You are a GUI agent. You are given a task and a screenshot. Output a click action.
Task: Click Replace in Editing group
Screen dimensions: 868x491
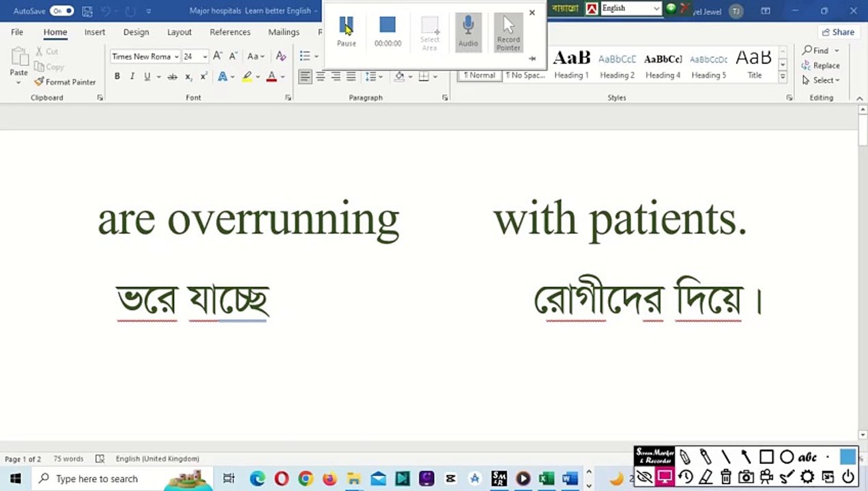821,65
